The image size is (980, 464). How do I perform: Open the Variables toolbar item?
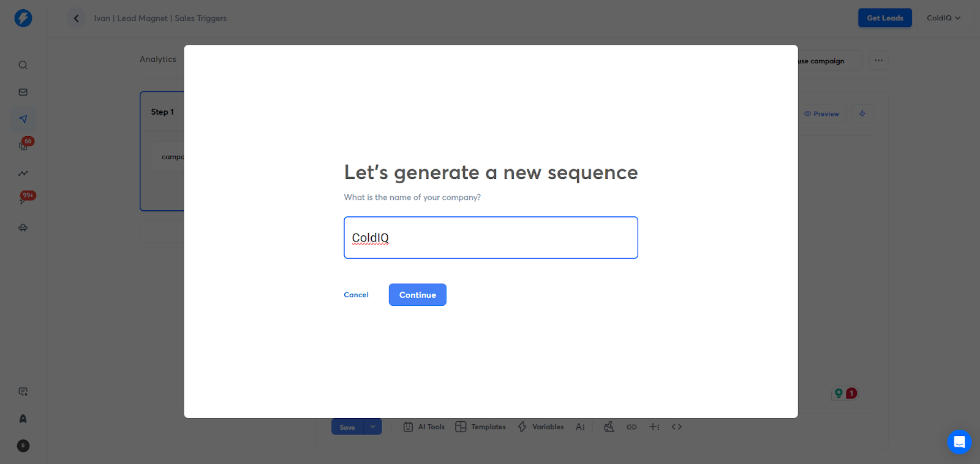tap(541, 427)
